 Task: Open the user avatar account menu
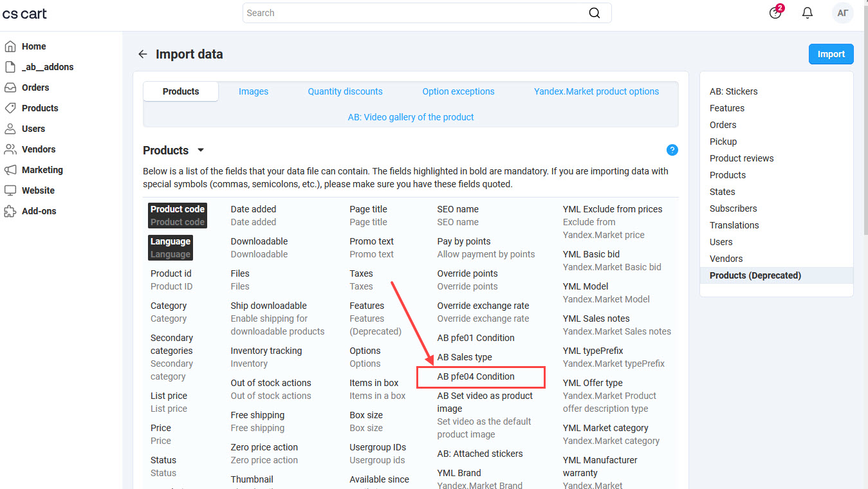pyautogui.click(x=842, y=13)
